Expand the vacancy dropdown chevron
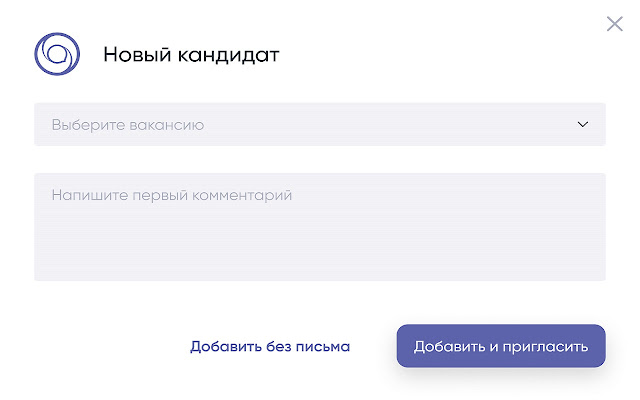 point(583,125)
